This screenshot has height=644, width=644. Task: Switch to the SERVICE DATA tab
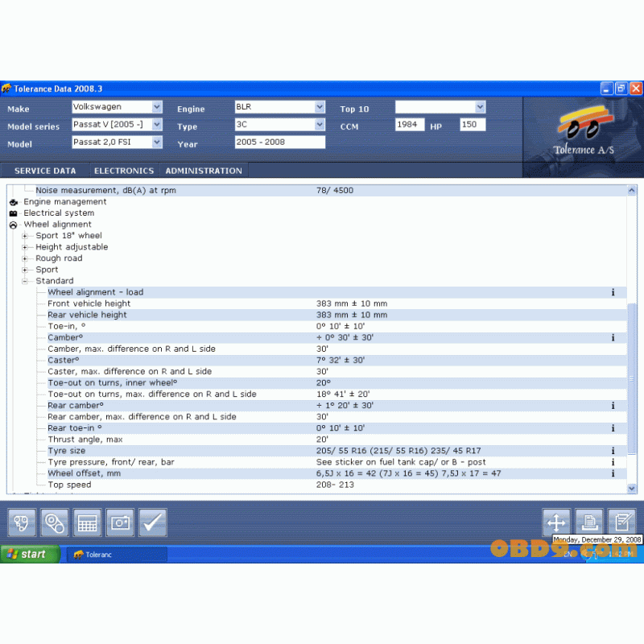(45, 171)
